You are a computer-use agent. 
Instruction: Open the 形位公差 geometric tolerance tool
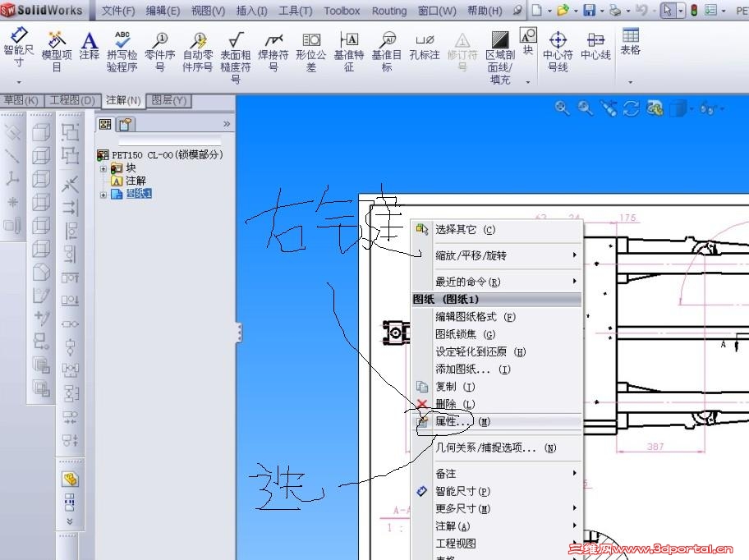311,52
